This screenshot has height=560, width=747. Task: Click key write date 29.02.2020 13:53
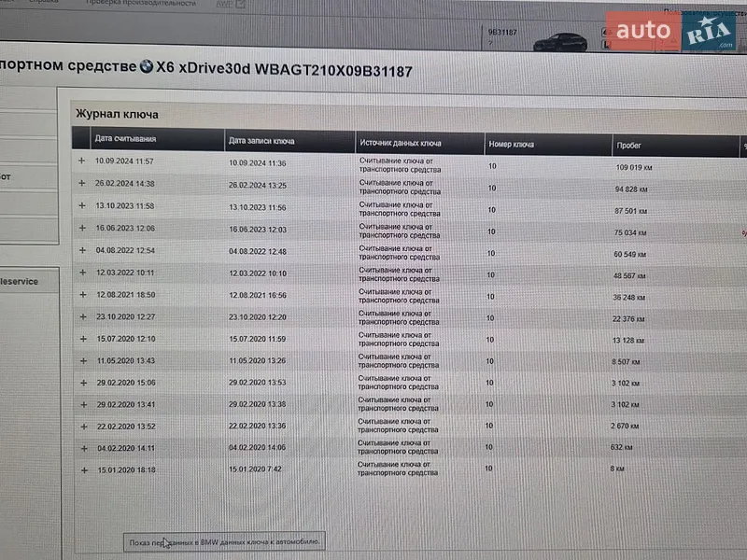[x=258, y=383]
